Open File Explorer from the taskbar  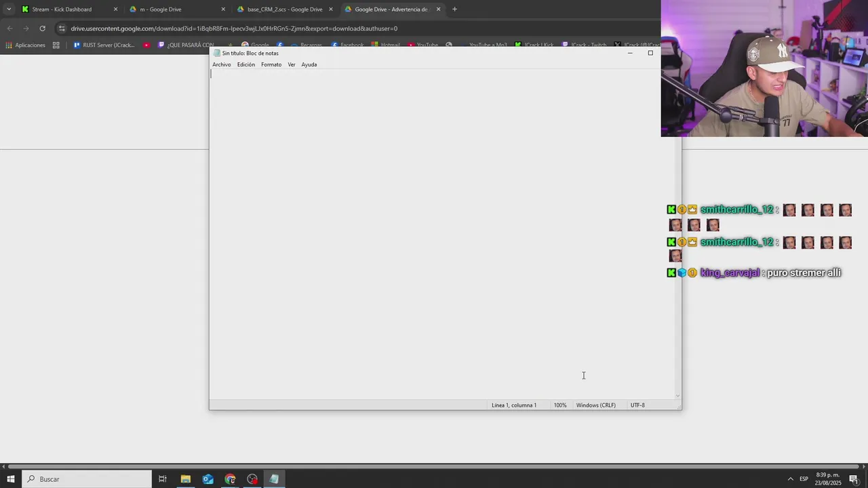[x=185, y=479]
